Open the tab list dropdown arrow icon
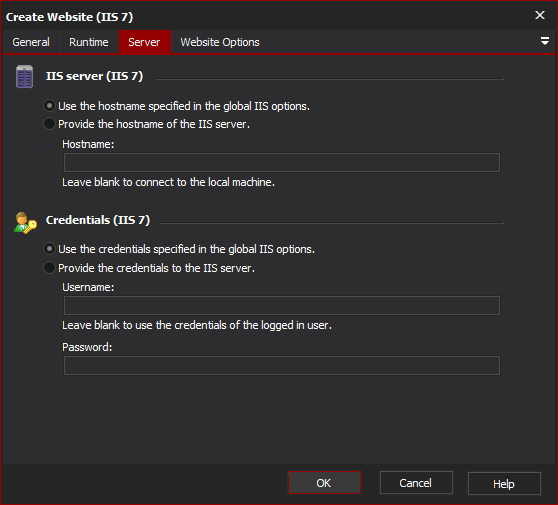The height and width of the screenshot is (505, 558). (x=544, y=41)
